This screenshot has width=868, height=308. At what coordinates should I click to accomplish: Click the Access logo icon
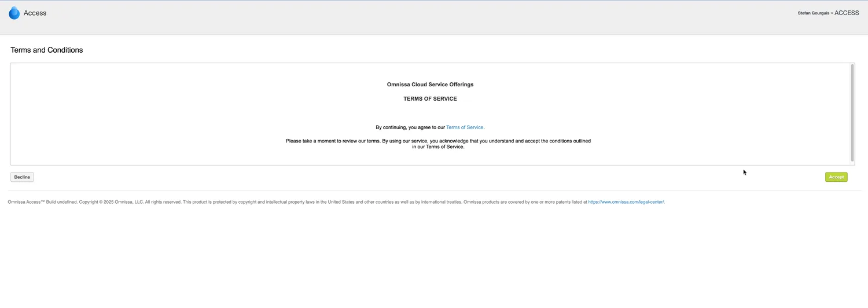pos(14,13)
